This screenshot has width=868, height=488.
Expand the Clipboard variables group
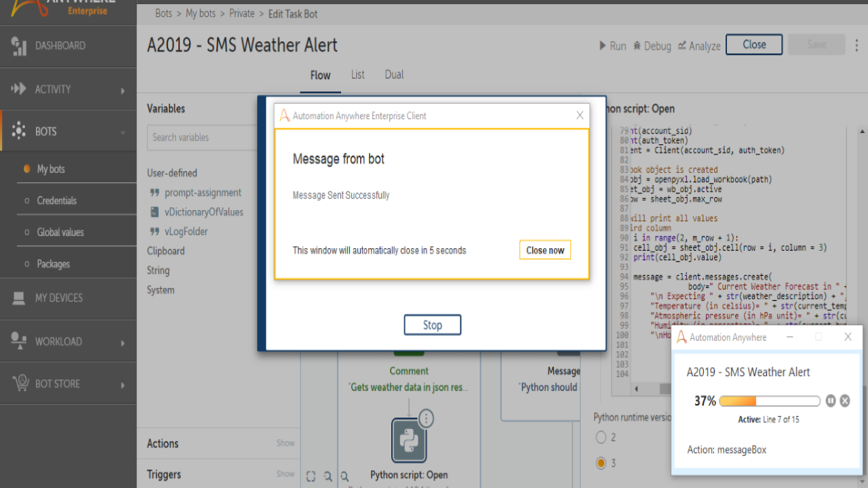point(165,251)
